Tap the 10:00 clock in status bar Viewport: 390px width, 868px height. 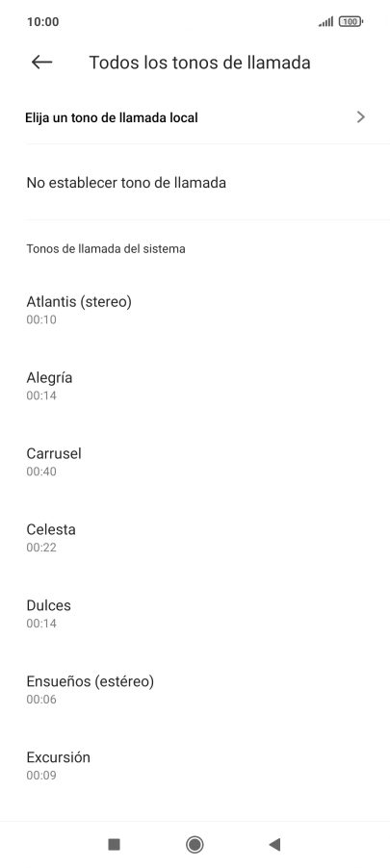tap(42, 21)
